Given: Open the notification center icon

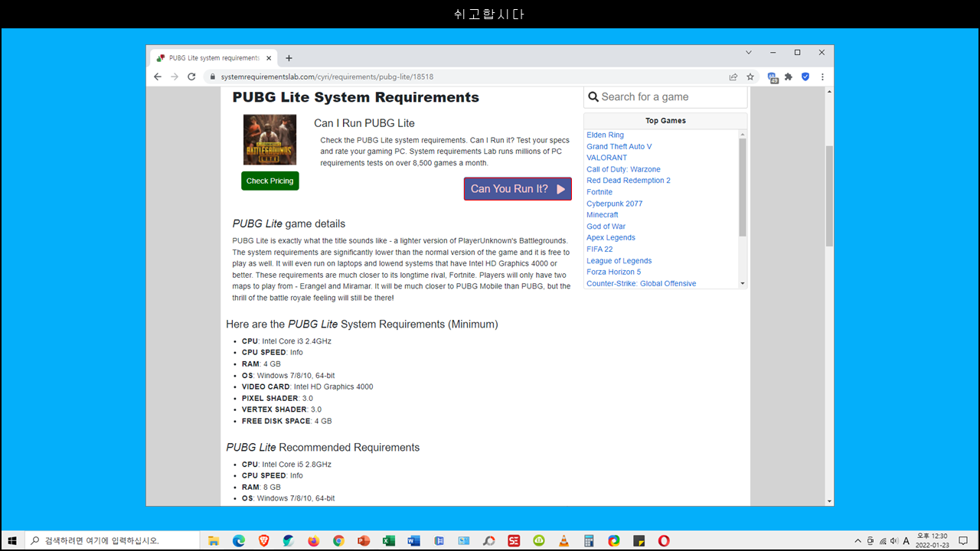Looking at the screenshot, I should 963,540.
